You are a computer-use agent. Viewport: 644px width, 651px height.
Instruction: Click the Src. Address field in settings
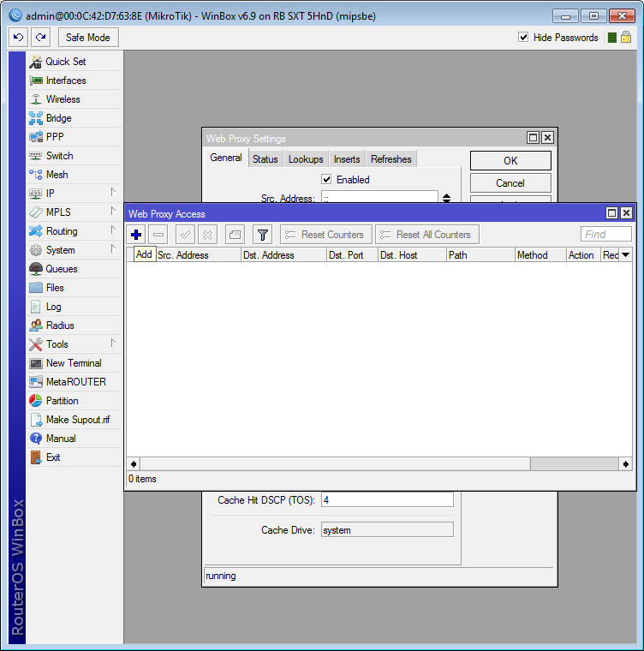pos(379,197)
